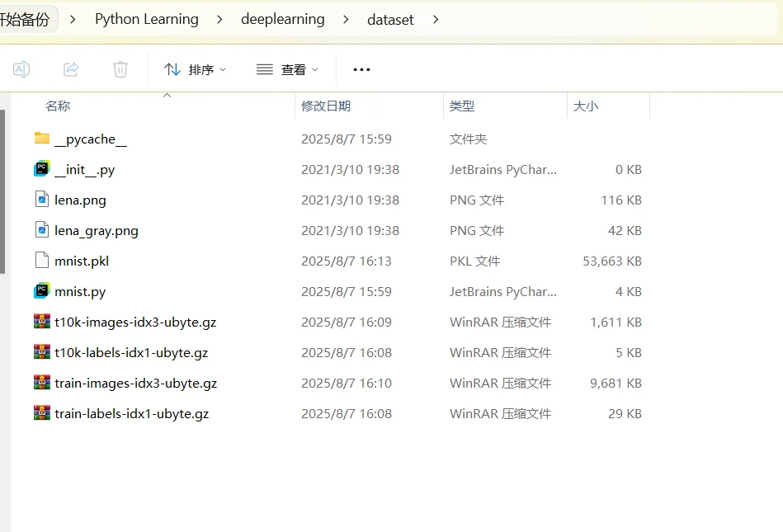This screenshot has height=532, width=783.
Task: Click the left pane vertical scrollbar
Action: (2, 191)
